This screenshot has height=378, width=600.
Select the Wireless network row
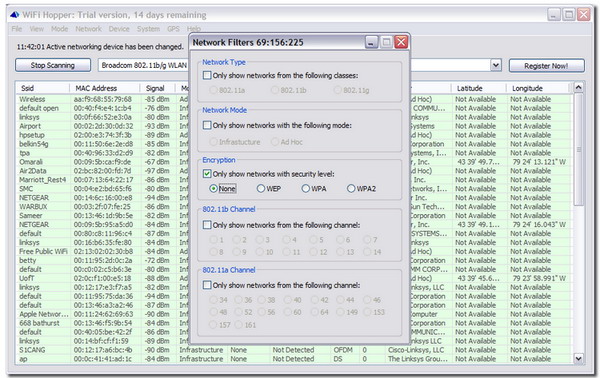click(x=294, y=99)
